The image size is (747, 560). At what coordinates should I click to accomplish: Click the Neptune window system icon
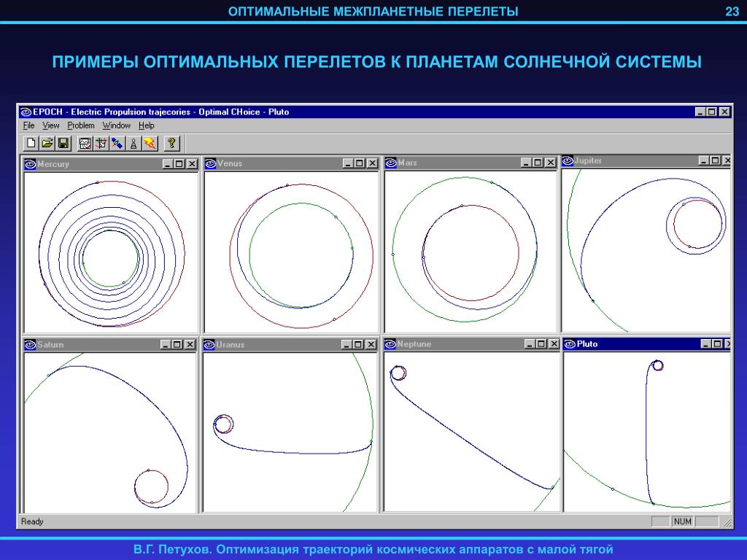[x=390, y=344]
